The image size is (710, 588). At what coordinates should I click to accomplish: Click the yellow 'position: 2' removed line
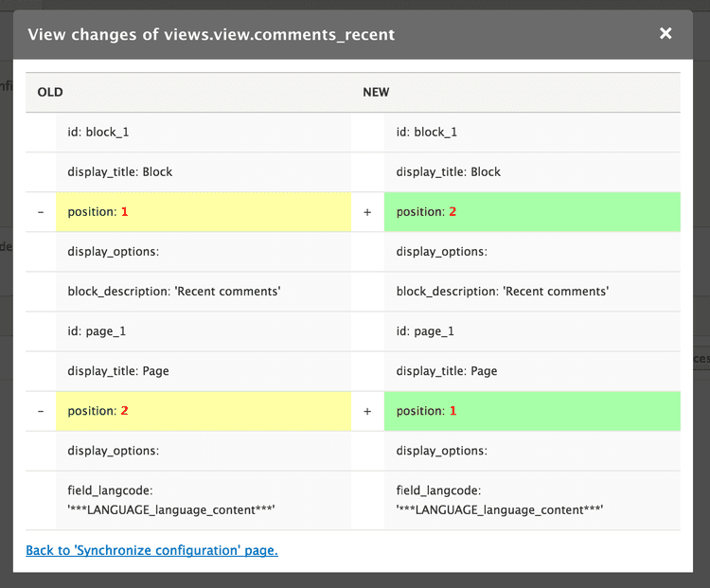click(204, 411)
